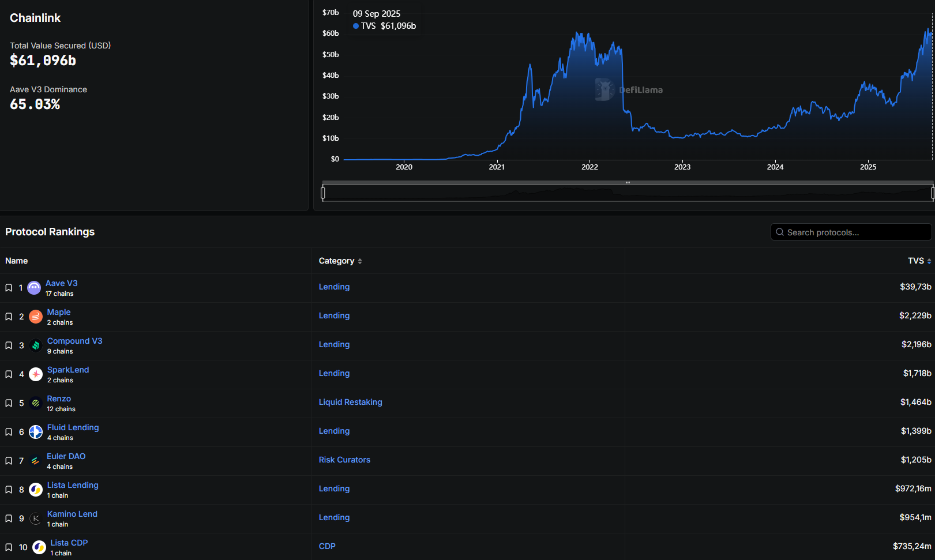Bookmark the Euler DAO protocol
The height and width of the screenshot is (560, 935).
tap(9, 461)
